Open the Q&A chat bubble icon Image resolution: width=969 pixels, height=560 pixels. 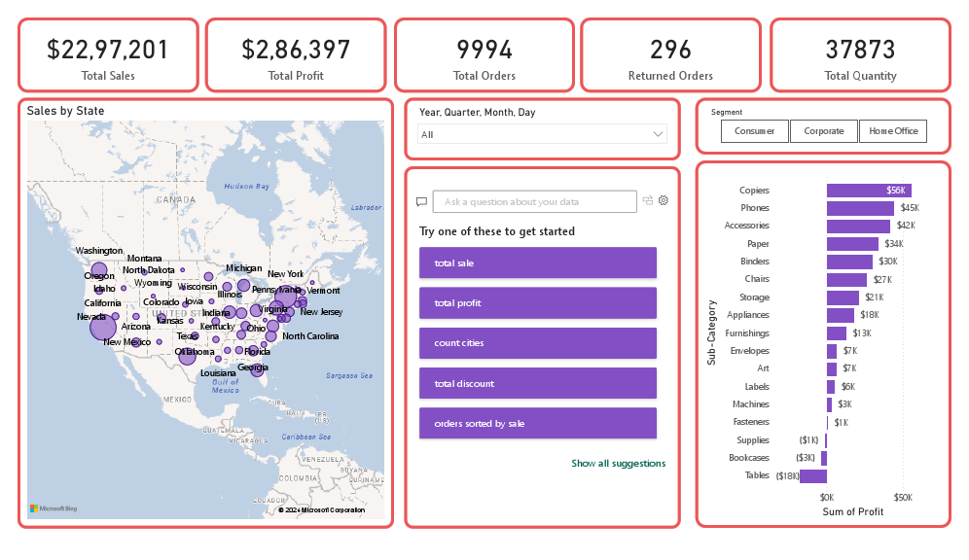coord(421,201)
